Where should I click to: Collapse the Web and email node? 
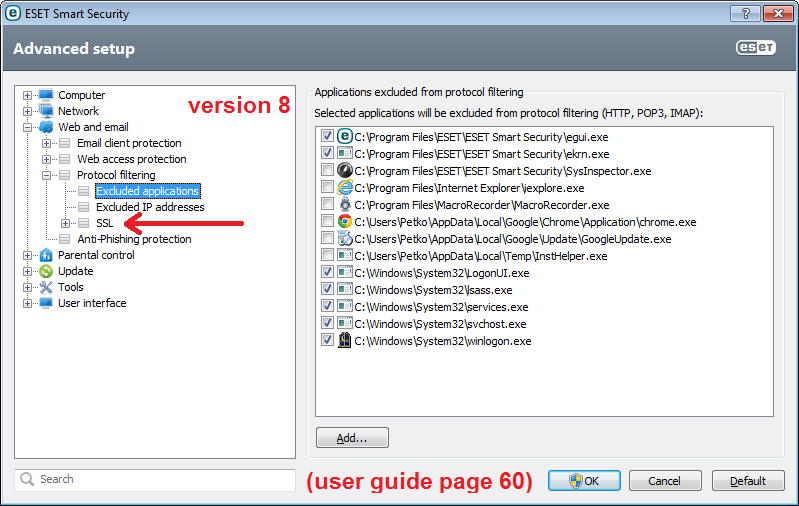27,127
